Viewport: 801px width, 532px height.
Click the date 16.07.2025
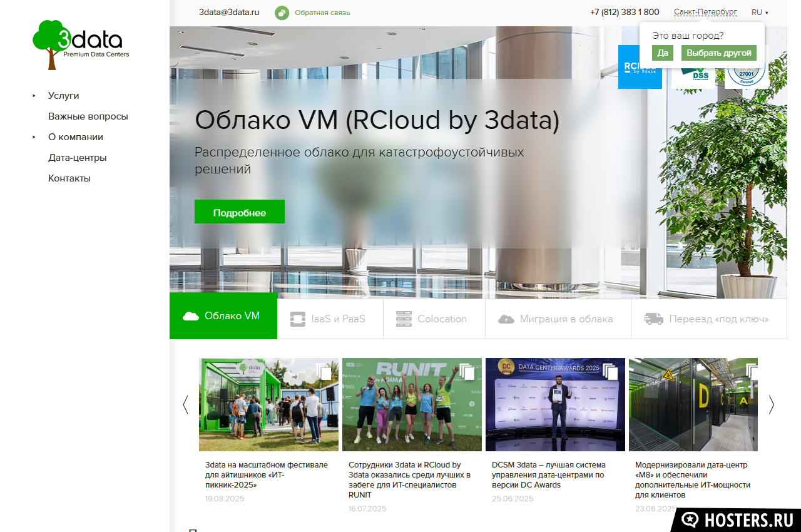pos(367,509)
